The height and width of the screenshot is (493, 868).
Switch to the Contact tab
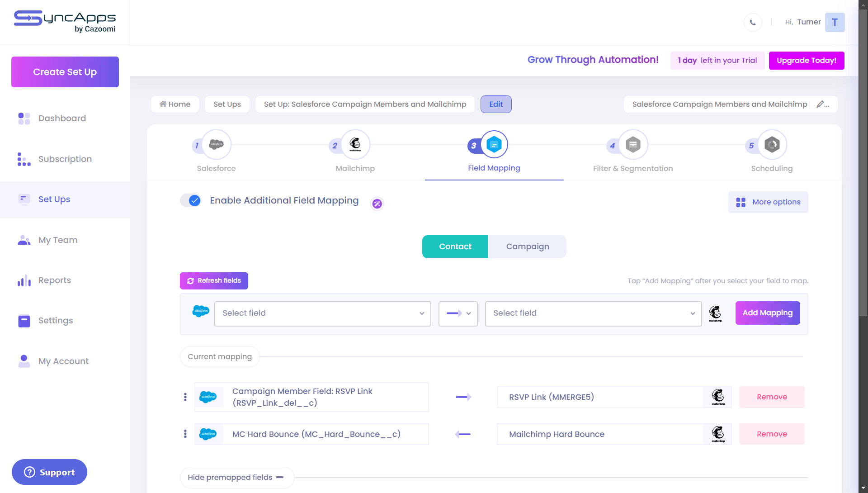pos(455,247)
